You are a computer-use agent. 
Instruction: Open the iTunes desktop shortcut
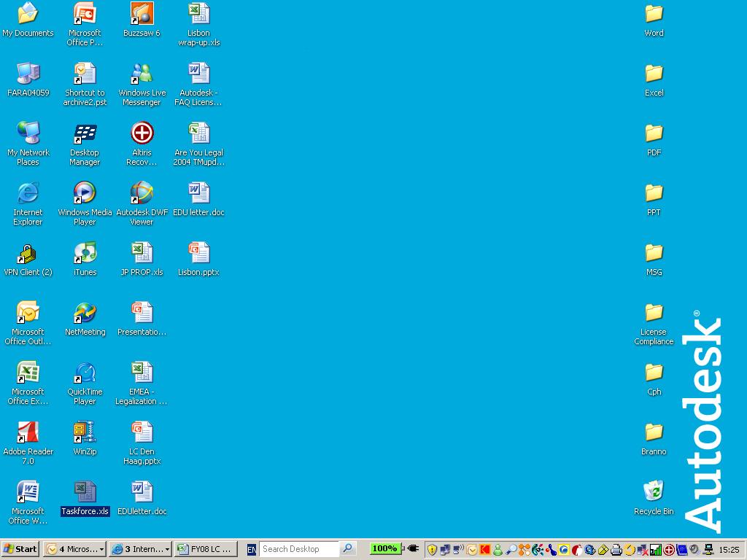[85, 253]
